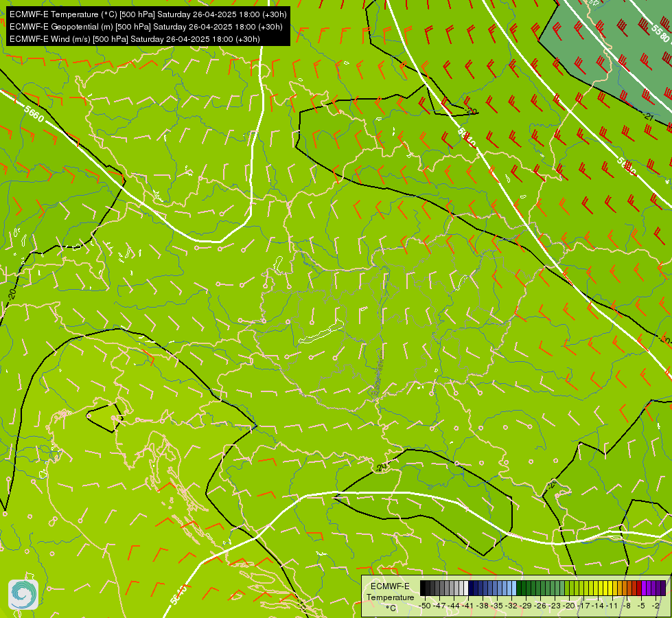Image resolution: width=672 pixels, height=618 pixels.
Task: Select the ECMWF-E Wind 500 hPa title line
Action: click(x=135, y=39)
